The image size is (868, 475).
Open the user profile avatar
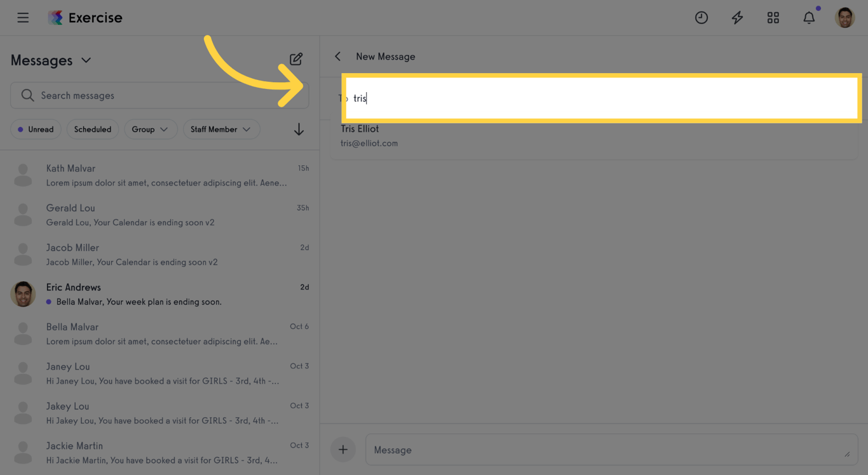pyautogui.click(x=844, y=18)
